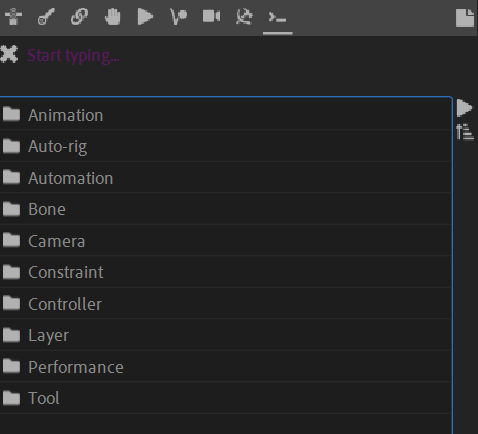Image resolution: width=478 pixels, height=434 pixels.
Task: Open the Automation and expressions icon panel
Action: click(179, 17)
